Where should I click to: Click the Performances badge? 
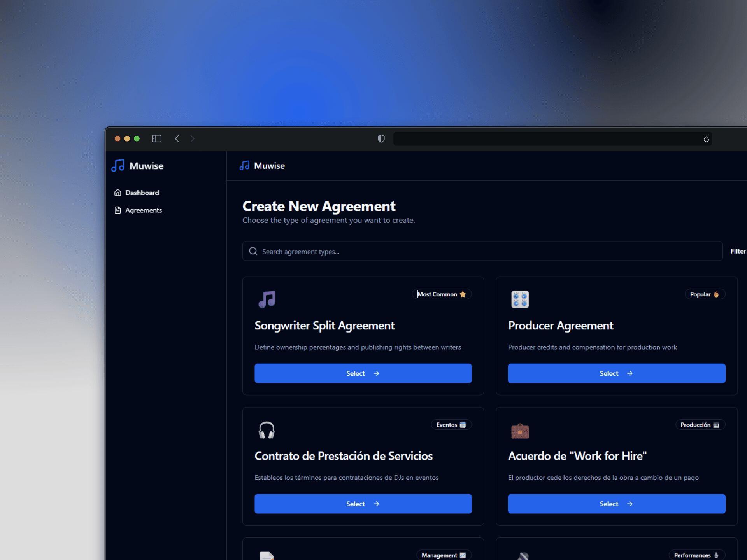pyautogui.click(x=697, y=555)
